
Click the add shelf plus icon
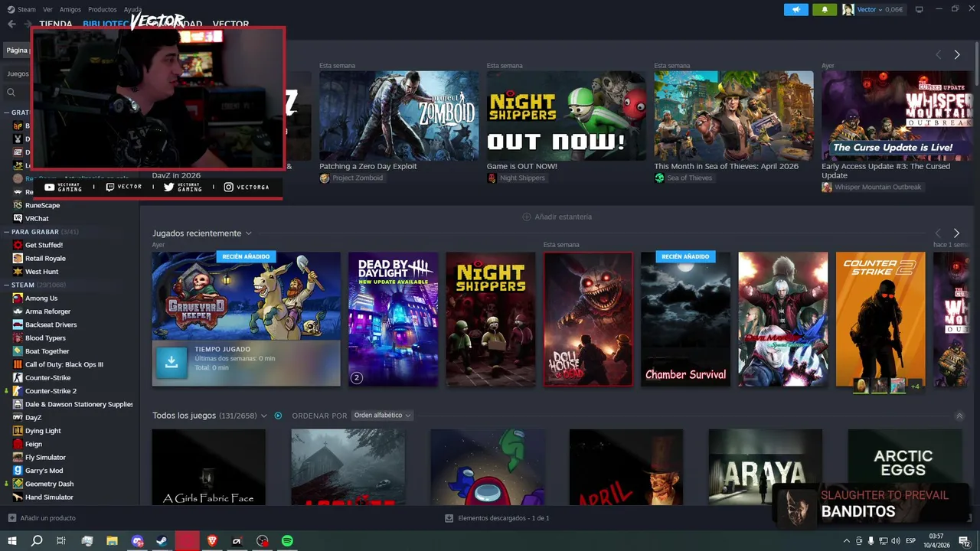526,217
